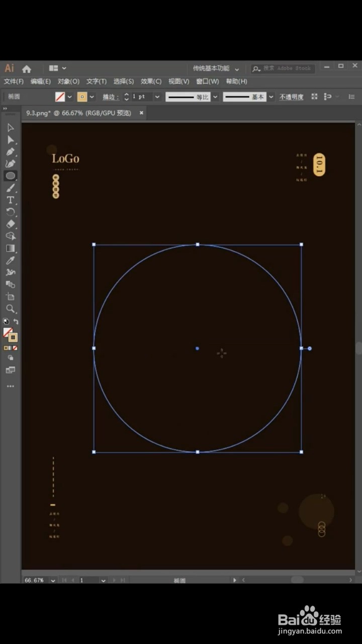
Task: Click the status bar play arrow
Action: click(234, 580)
